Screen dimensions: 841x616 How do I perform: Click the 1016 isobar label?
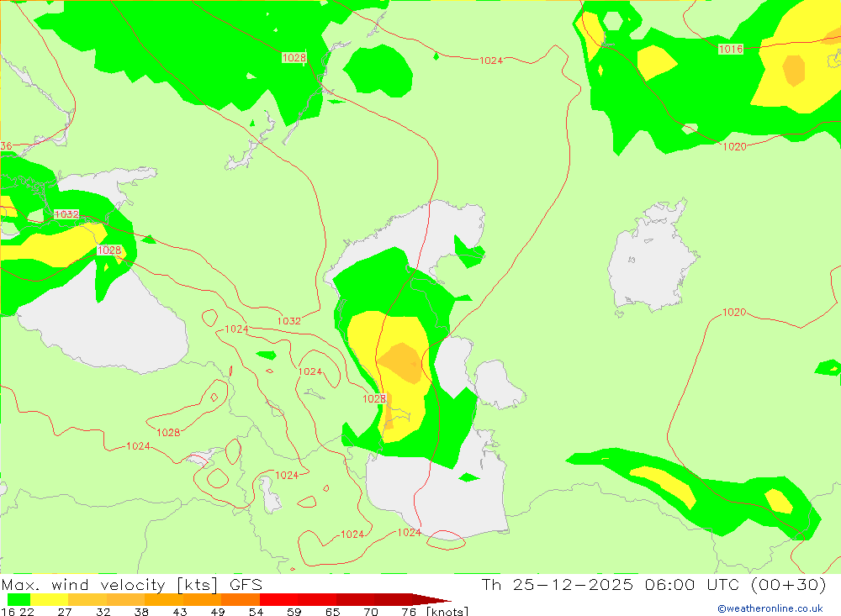[731, 50]
